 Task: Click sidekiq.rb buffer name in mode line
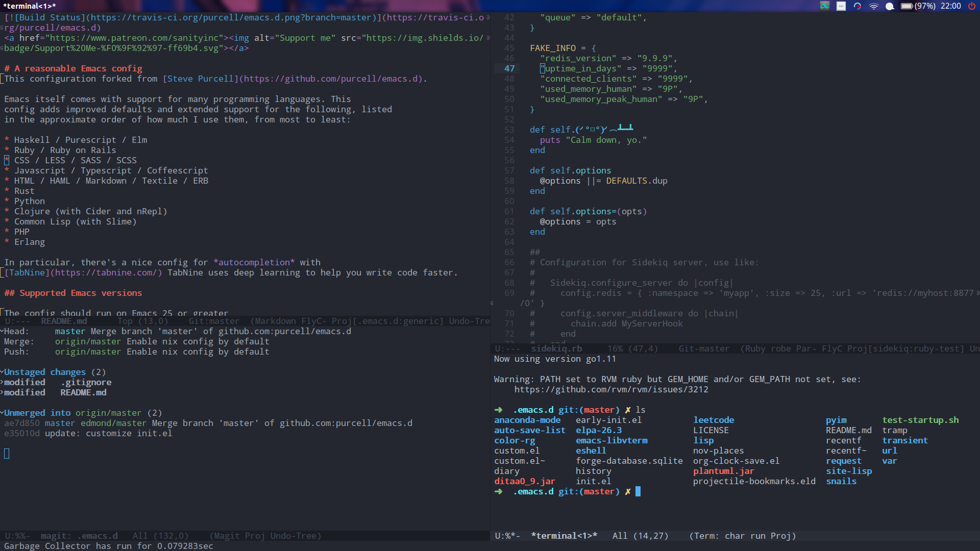click(556, 348)
